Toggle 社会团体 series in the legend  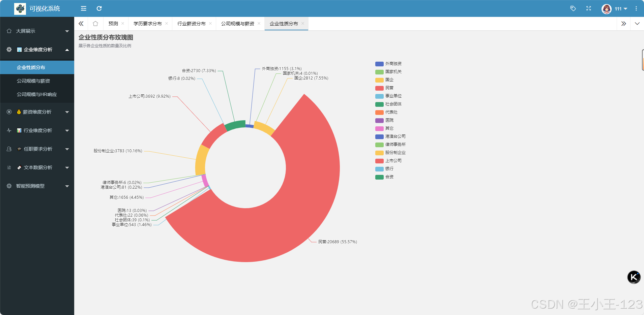tap(388, 104)
